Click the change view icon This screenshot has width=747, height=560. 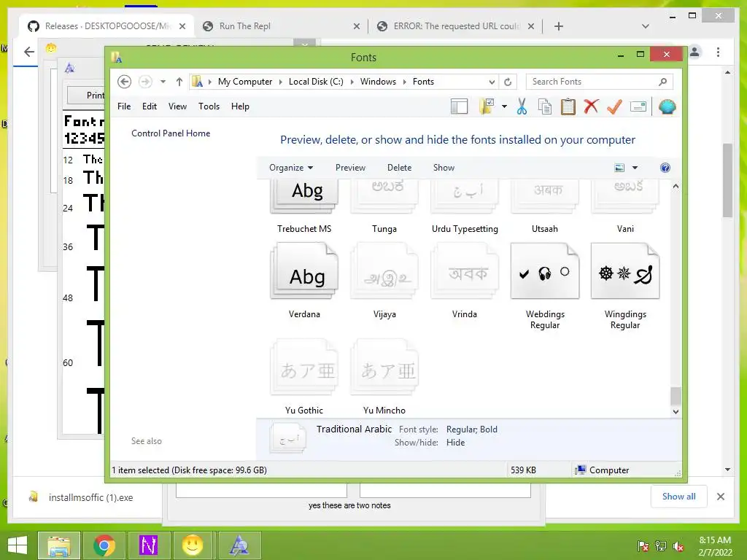click(619, 168)
